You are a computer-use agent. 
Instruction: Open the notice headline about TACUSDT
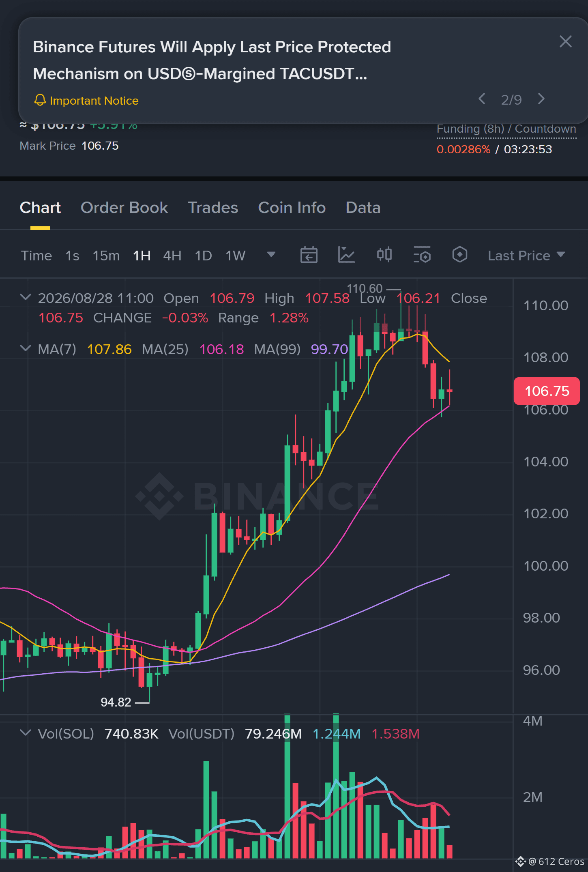click(212, 60)
